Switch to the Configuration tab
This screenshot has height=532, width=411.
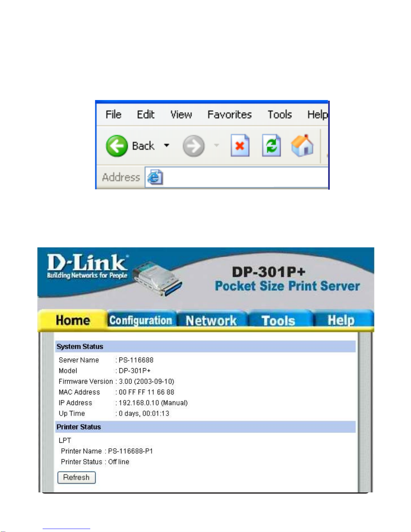click(x=141, y=320)
